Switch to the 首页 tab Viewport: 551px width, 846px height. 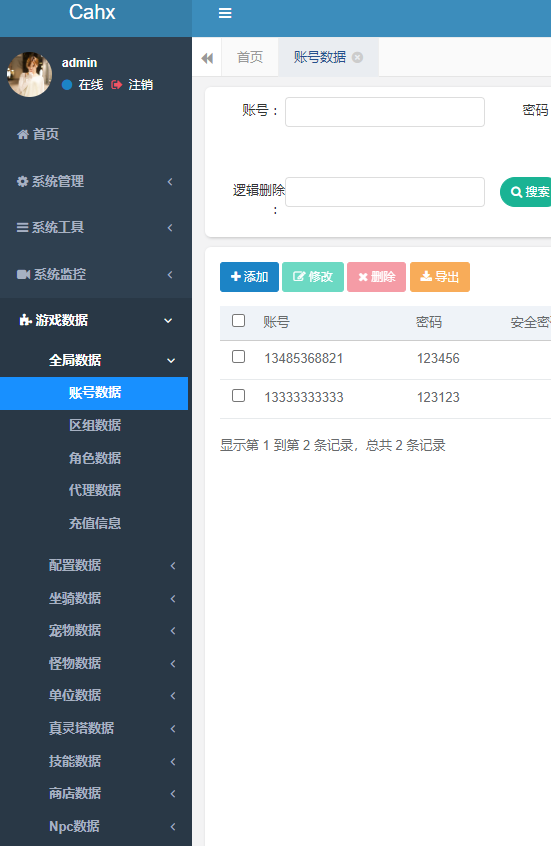click(250, 57)
